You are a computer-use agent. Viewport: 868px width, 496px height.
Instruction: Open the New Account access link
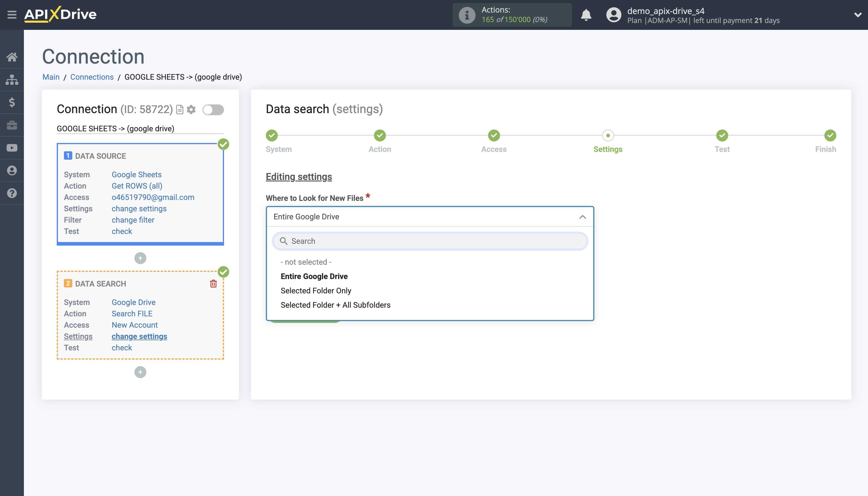[134, 325]
